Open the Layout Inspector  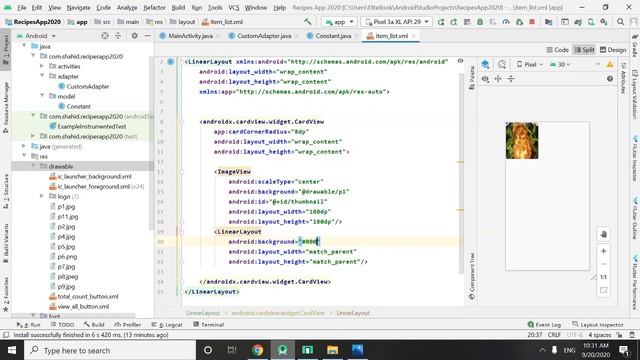pyautogui.click(x=598, y=324)
